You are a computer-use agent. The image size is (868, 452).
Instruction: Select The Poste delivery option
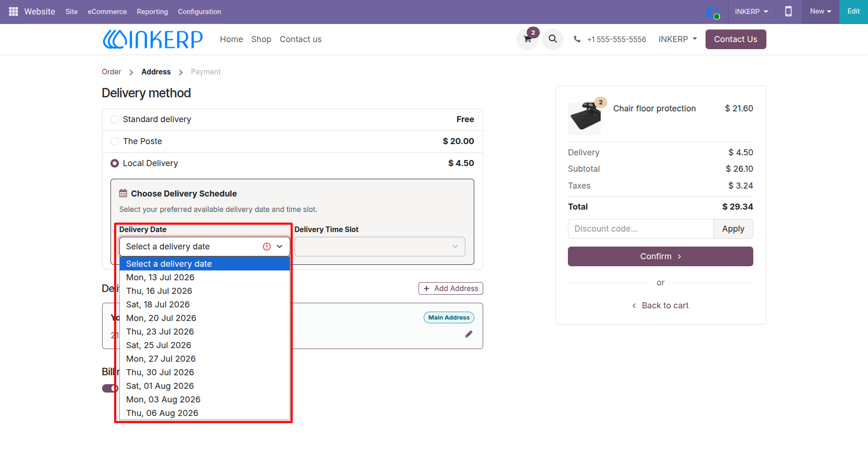click(115, 141)
